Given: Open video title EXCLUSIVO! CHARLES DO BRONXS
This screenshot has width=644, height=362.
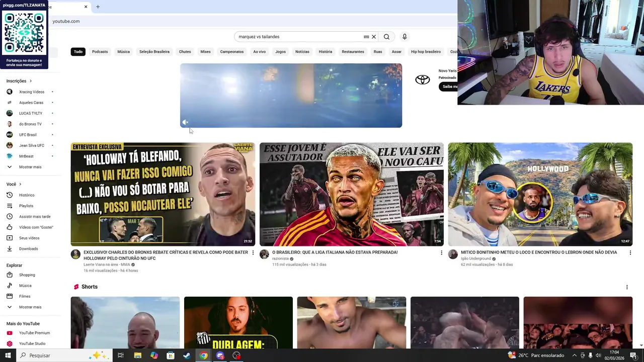Looking at the screenshot, I should 166,255.
